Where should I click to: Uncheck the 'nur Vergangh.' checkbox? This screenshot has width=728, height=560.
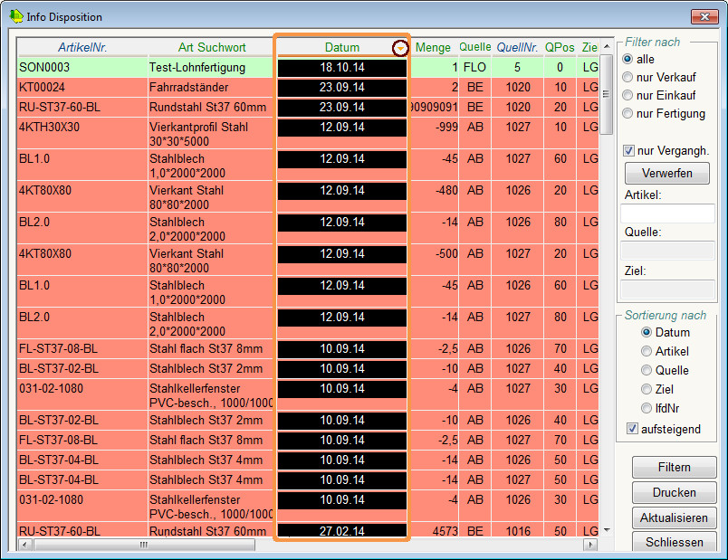630,150
